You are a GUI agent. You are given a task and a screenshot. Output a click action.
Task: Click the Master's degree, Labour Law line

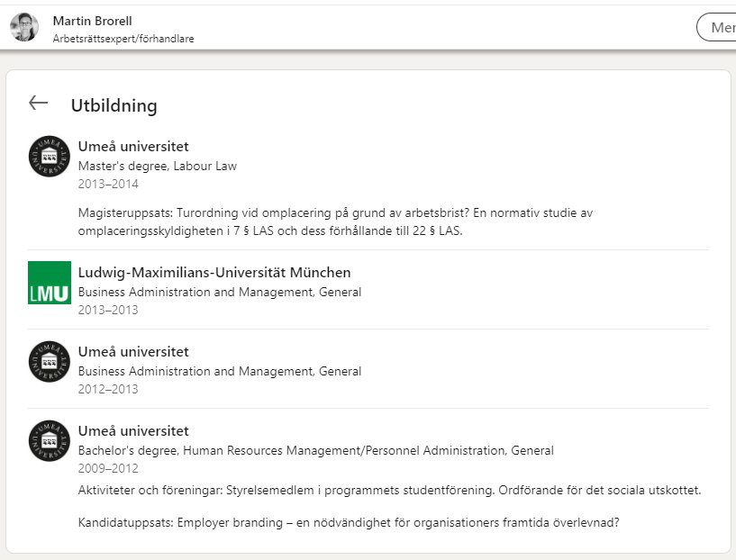[158, 166]
